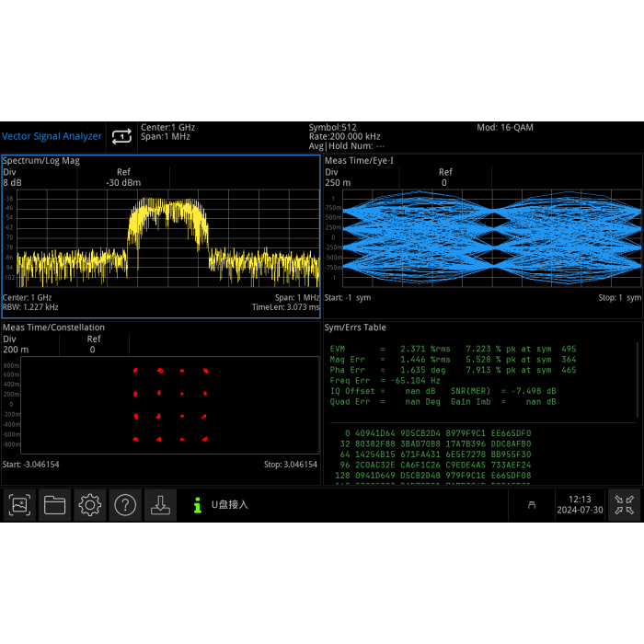This screenshot has width=644, height=644.
Task: Select the Spectrum/Log Mag window title
Action: (x=41, y=161)
